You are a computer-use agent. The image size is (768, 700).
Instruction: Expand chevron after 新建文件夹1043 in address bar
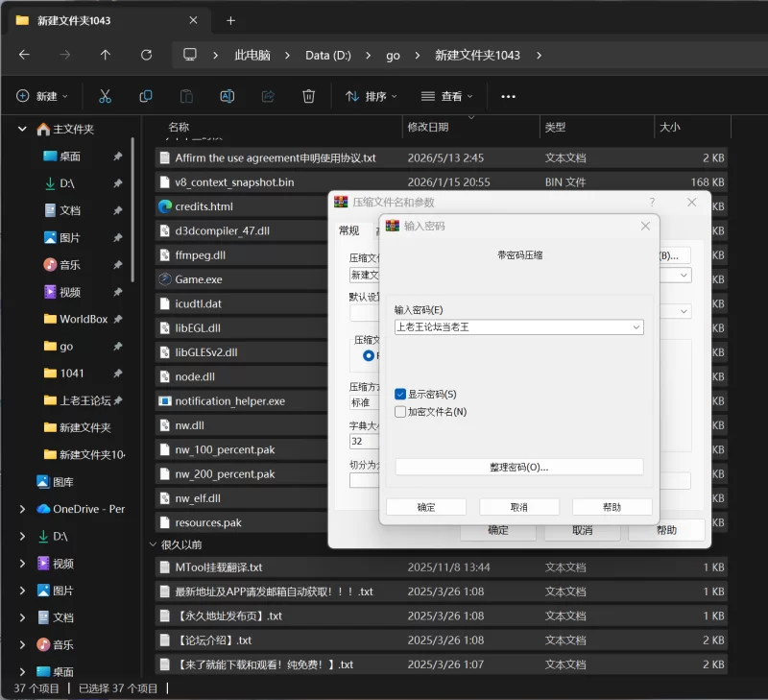tap(539, 56)
